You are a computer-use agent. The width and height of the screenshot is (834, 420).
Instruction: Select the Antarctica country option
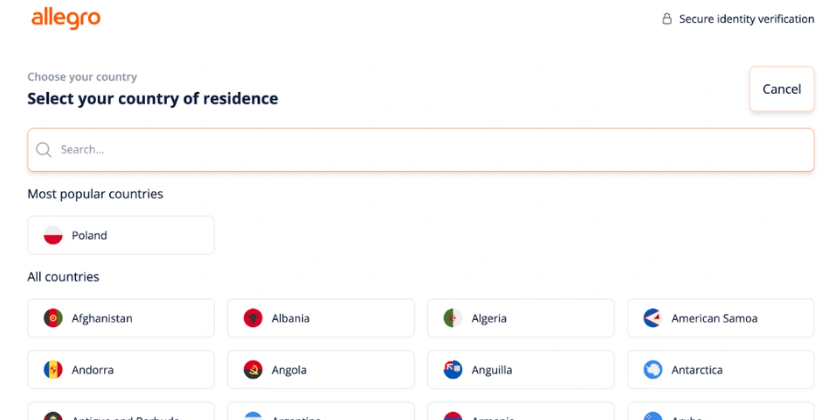point(721,370)
